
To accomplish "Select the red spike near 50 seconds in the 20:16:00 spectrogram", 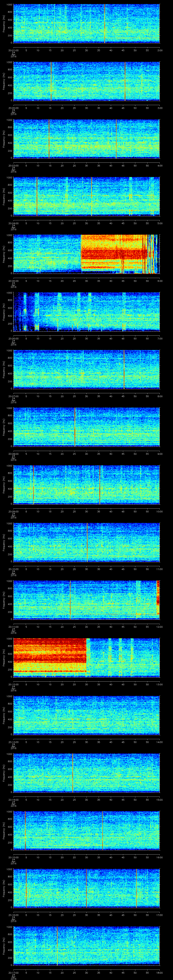I will point(136,888).
